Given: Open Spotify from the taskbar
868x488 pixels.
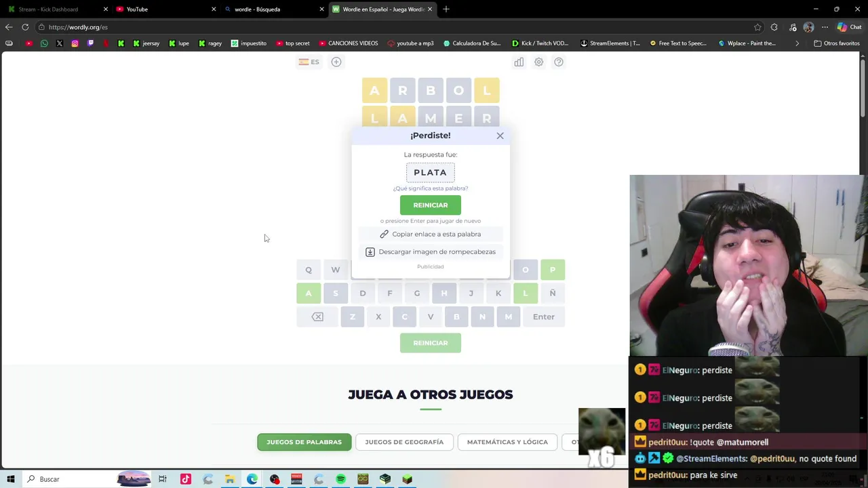Looking at the screenshot, I should click(x=340, y=479).
